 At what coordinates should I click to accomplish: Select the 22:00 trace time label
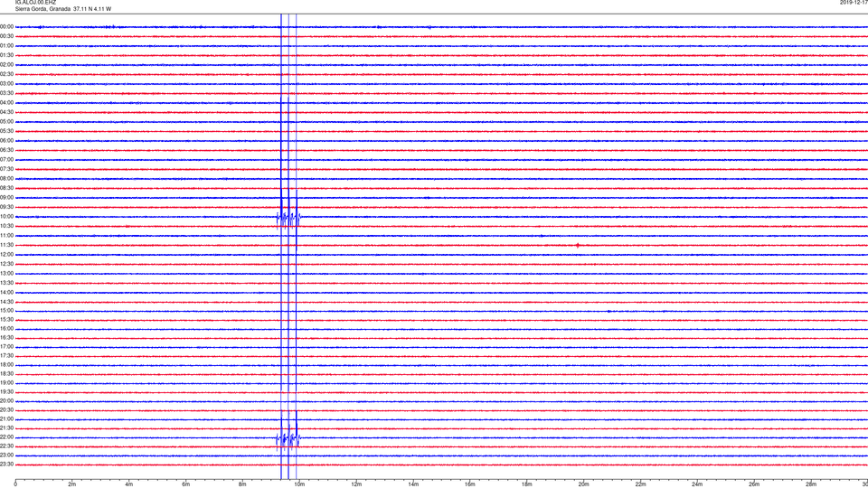pyautogui.click(x=6, y=437)
